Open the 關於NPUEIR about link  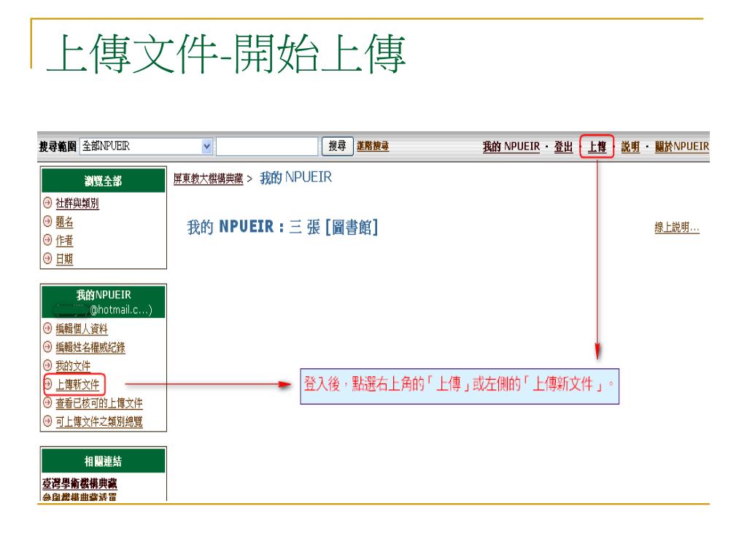[682, 147]
